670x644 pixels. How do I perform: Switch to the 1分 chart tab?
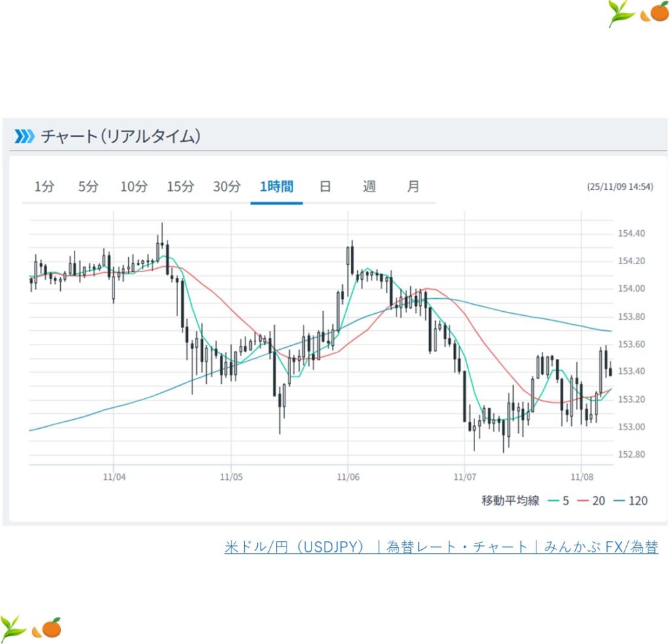(44, 186)
